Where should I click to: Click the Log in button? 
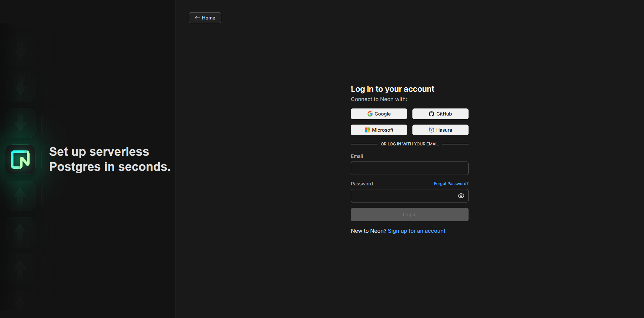click(410, 215)
